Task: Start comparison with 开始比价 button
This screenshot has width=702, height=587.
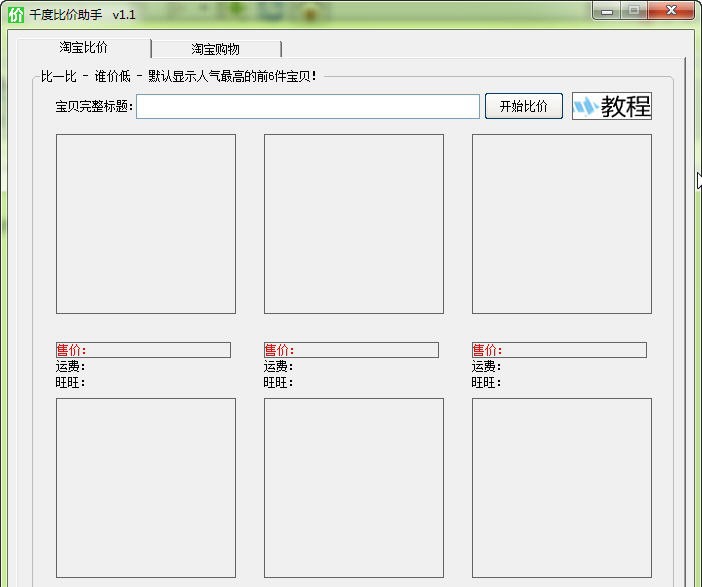Action: pos(524,106)
